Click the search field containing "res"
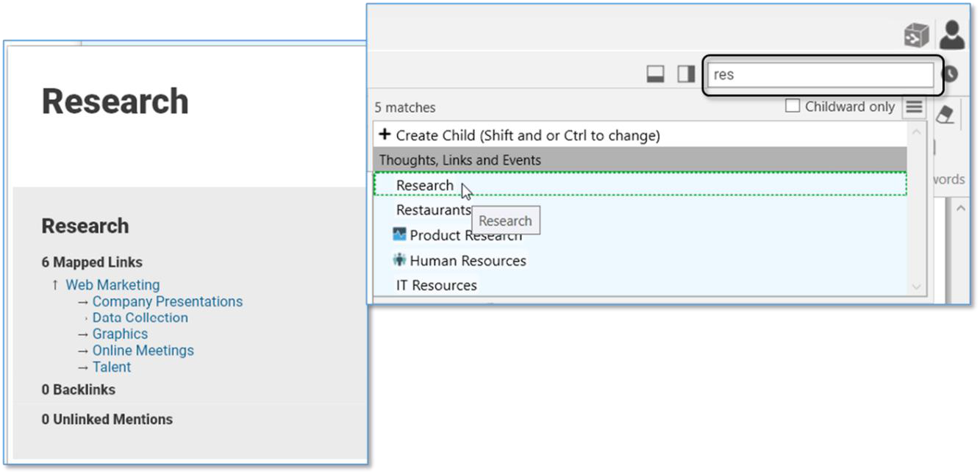 819,74
